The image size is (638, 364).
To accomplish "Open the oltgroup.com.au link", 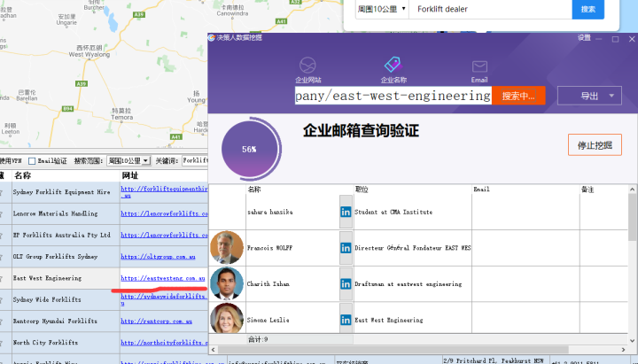I will pos(158,257).
